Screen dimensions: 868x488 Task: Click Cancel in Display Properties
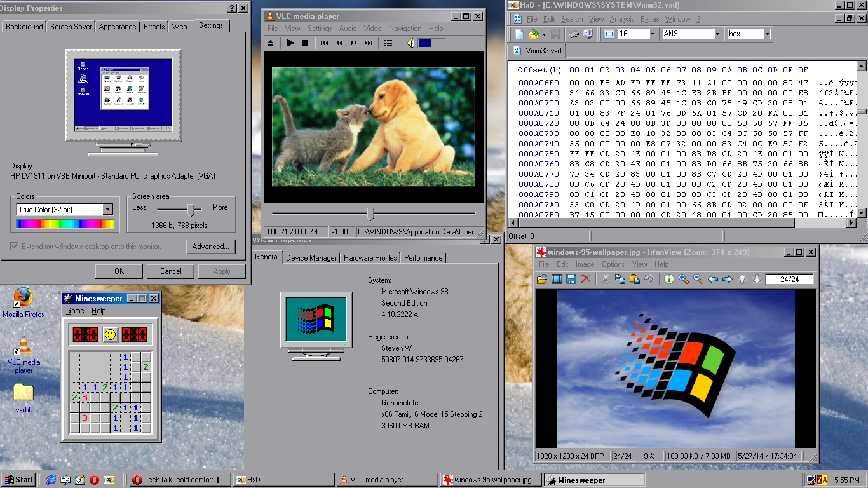coord(170,271)
